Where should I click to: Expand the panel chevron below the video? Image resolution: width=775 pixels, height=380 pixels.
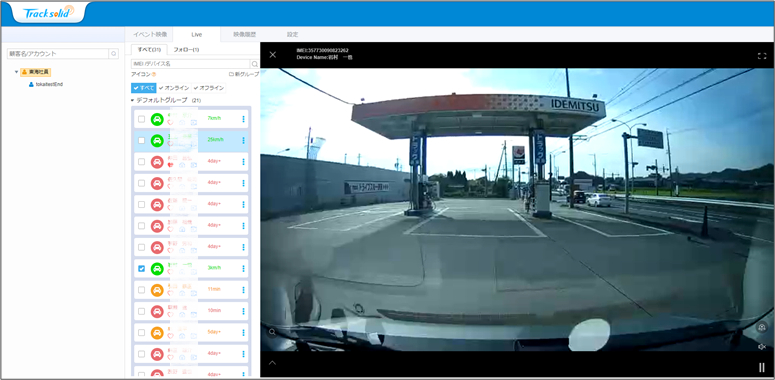(x=272, y=363)
